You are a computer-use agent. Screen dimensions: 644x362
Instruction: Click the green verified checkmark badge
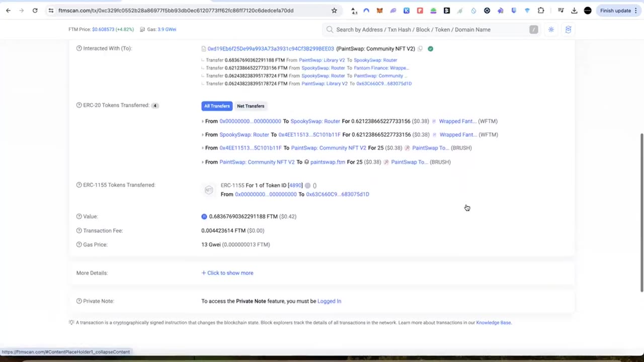(x=430, y=49)
